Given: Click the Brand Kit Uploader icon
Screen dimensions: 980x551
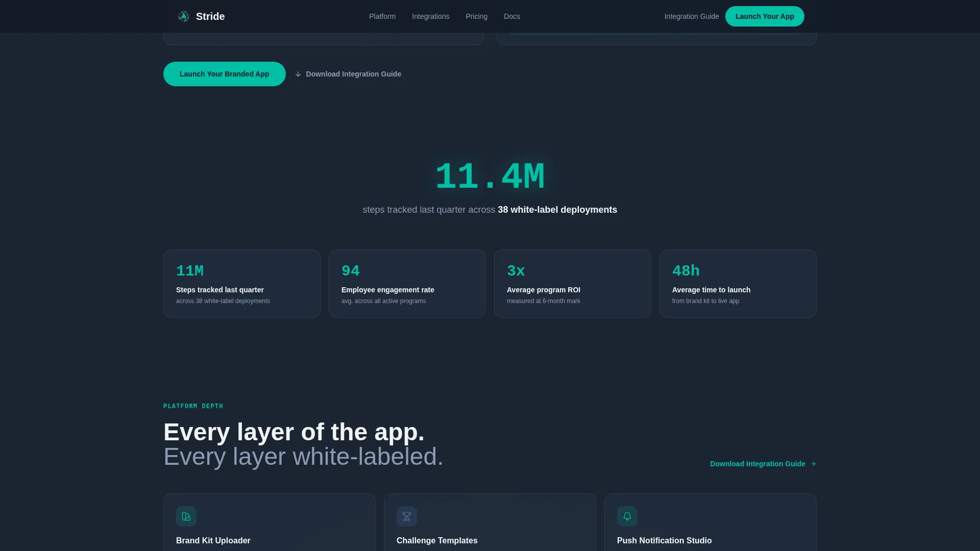Looking at the screenshot, I should click(x=186, y=516).
